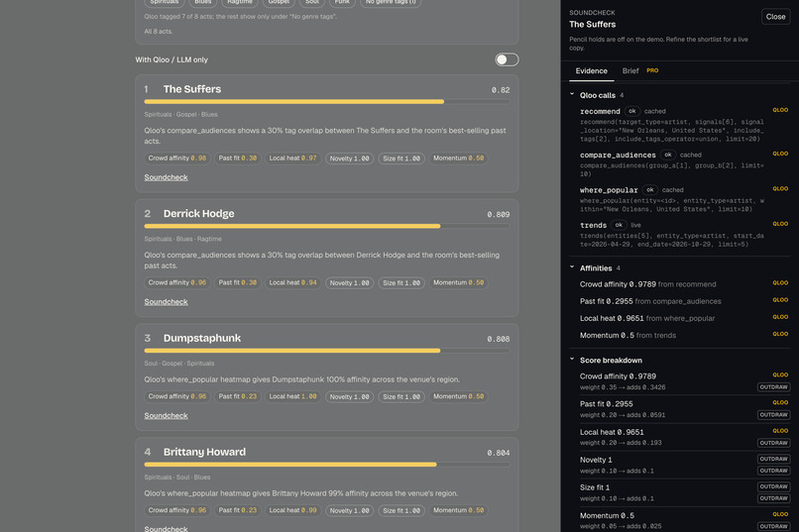
Task: Click Novelty 1.00 chip on The Suffers
Action: pyautogui.click(x=349, y=159)
